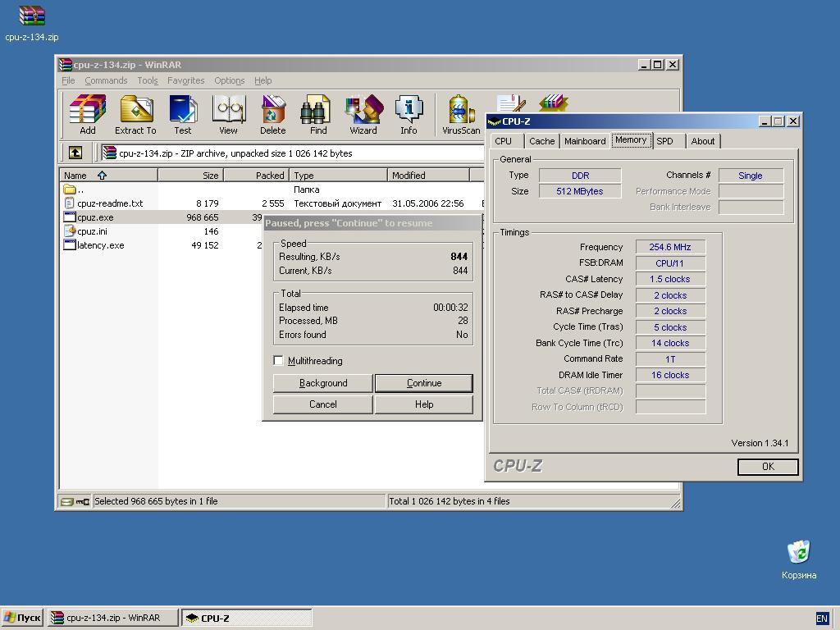Viewport: 840px width, 630px height.
Task: Sort file list by Modified column header
Action: coord(428,176)
